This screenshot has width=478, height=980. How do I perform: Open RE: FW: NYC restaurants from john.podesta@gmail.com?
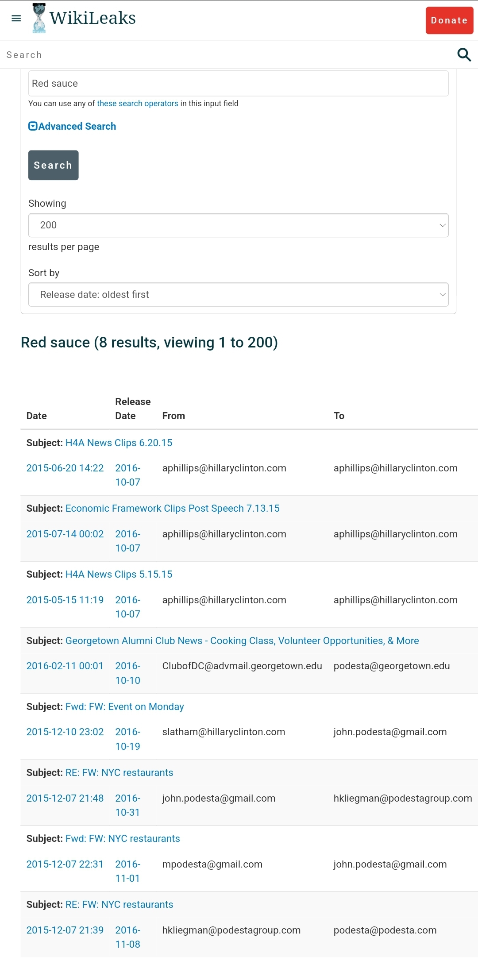[119, 772]
